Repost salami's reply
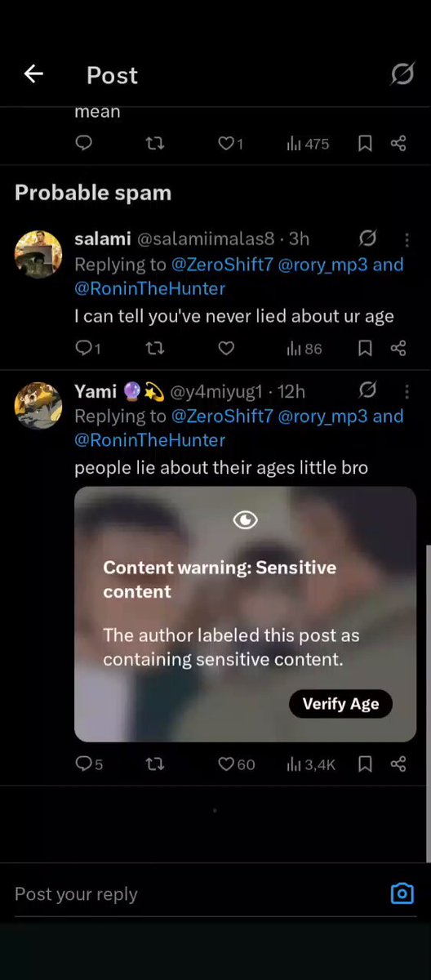The height and width of the screenshot is (980, 431). point(154,349)
